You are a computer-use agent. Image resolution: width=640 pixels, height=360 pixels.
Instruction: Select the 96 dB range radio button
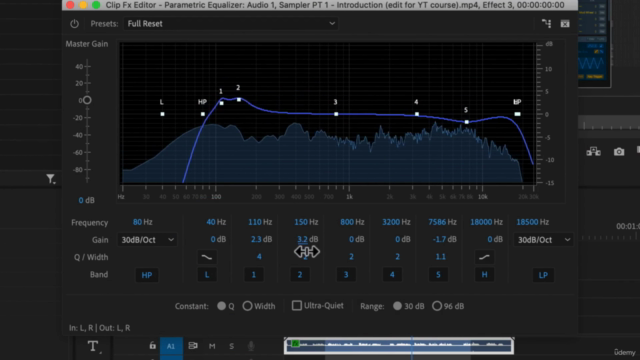pyautogui.click(x=437, y=306)
